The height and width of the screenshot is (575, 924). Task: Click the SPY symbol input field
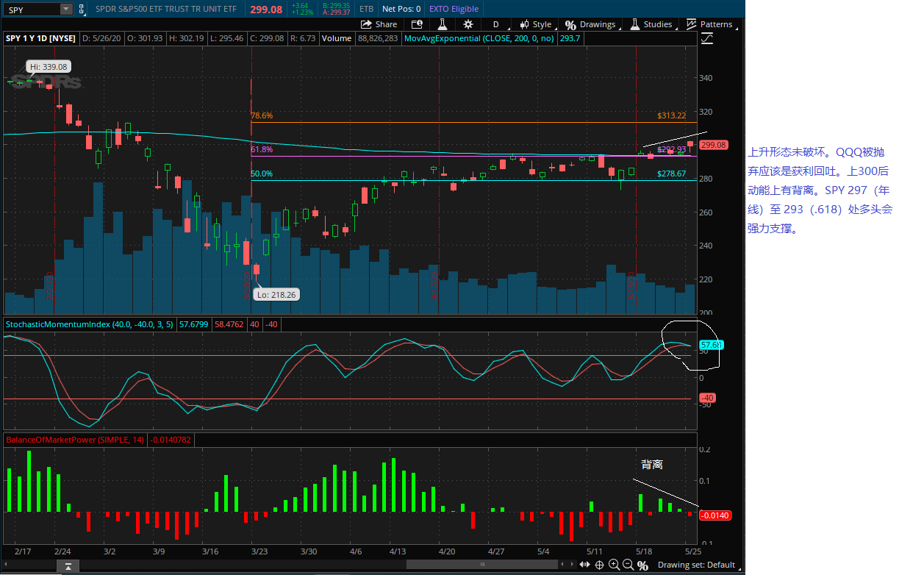click(32, 10)
